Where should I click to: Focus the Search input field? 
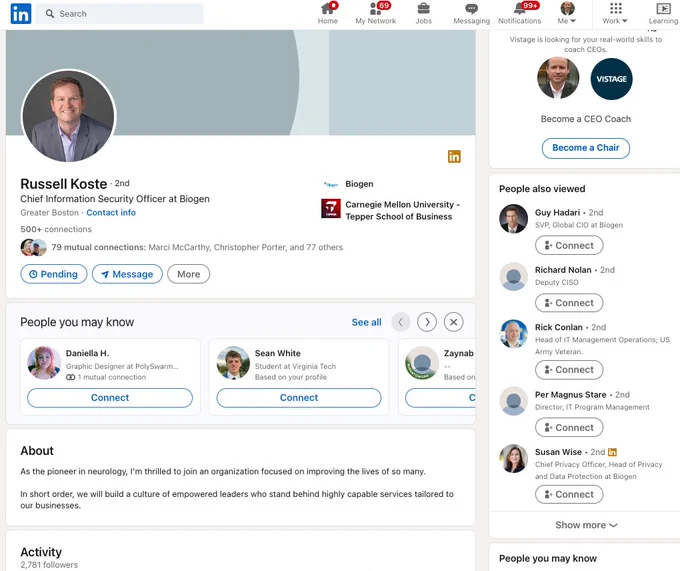tap(119, 14)
